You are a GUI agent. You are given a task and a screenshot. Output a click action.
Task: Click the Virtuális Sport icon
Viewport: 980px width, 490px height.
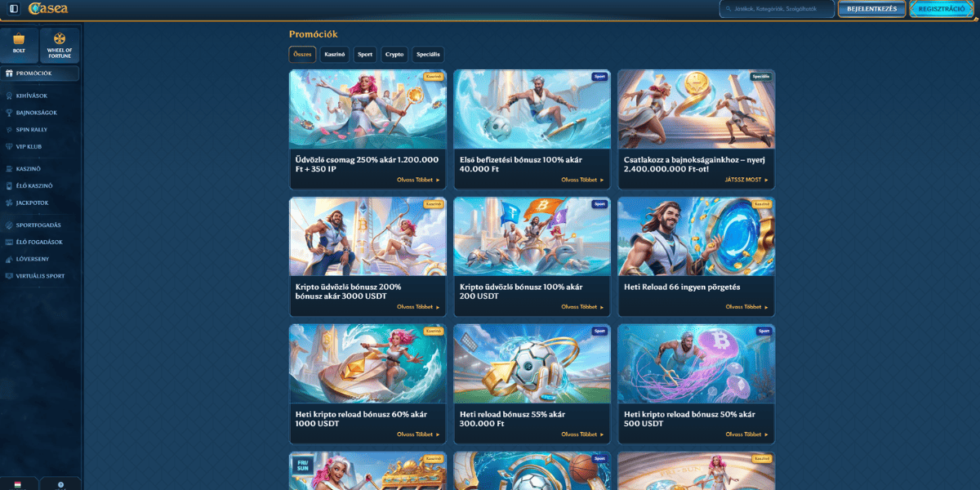pos(9,276)
